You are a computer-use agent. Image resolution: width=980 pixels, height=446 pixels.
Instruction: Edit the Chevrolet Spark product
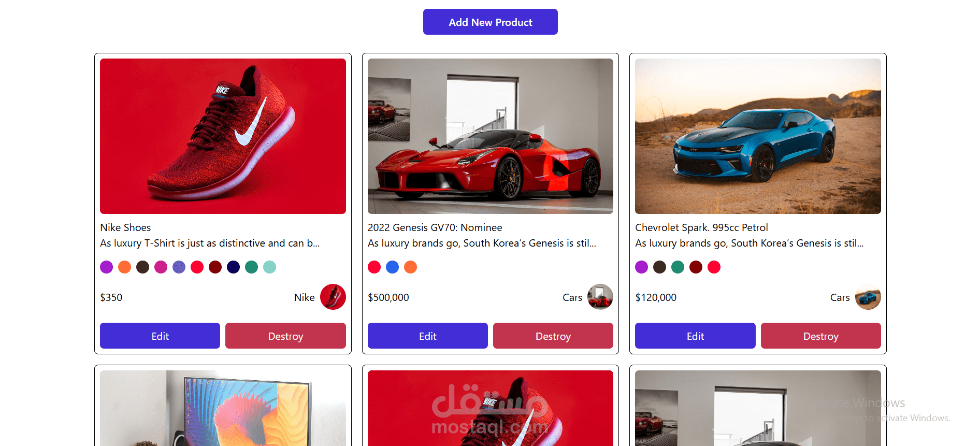pos(695,336)
